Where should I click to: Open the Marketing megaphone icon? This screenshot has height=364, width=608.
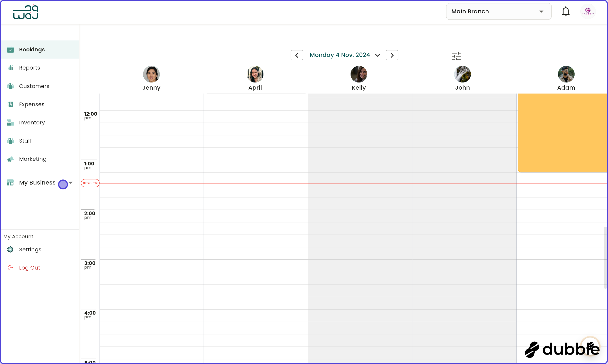[10, 159]
